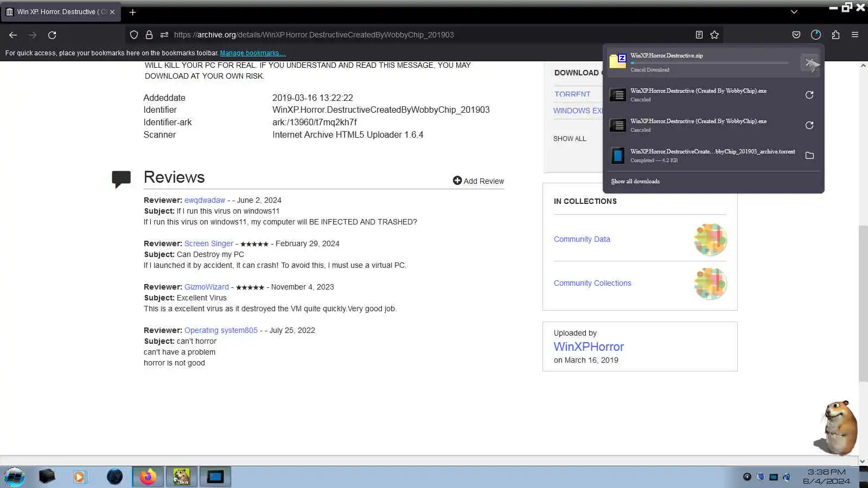868x488 pixels.
Task: Open Community Data collection
Action: point(582,239)
